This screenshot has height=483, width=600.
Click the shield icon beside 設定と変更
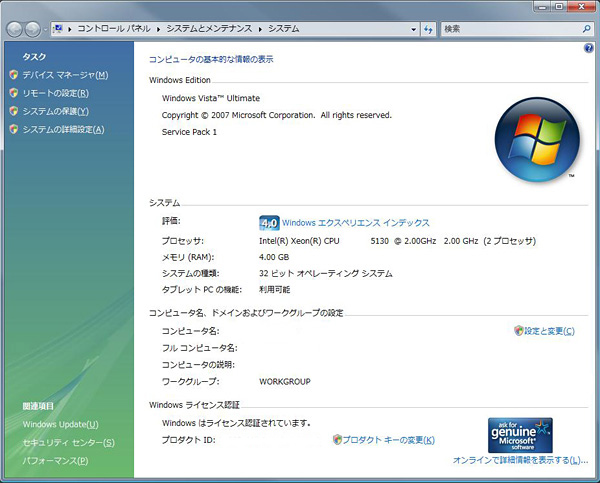(x=518, y=331)
